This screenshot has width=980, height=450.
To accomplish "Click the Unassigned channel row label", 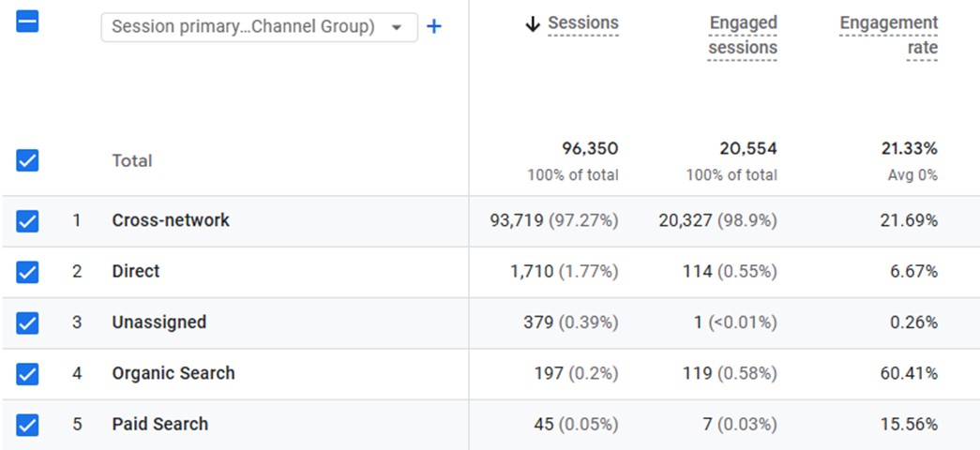I will point(158,322).
